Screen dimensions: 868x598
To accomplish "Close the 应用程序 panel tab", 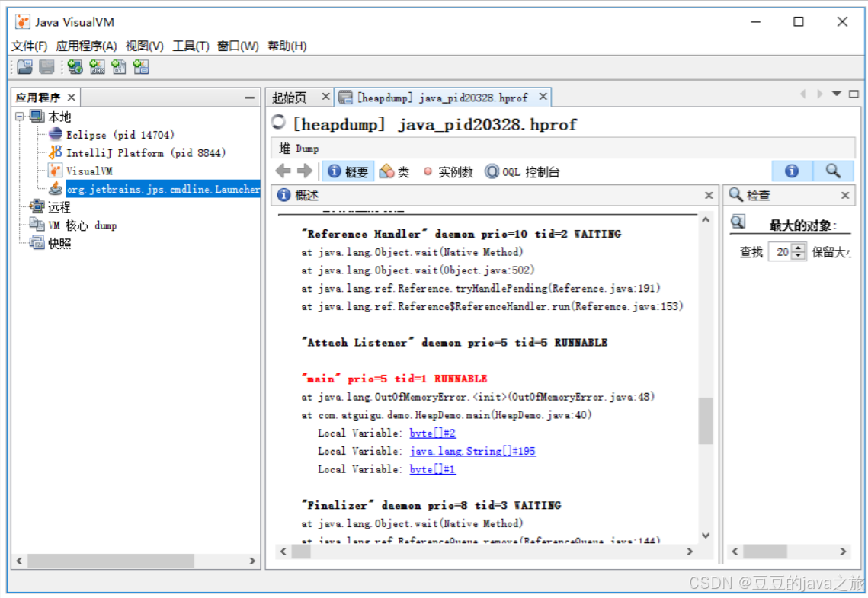I will click(x=72, y=98).
